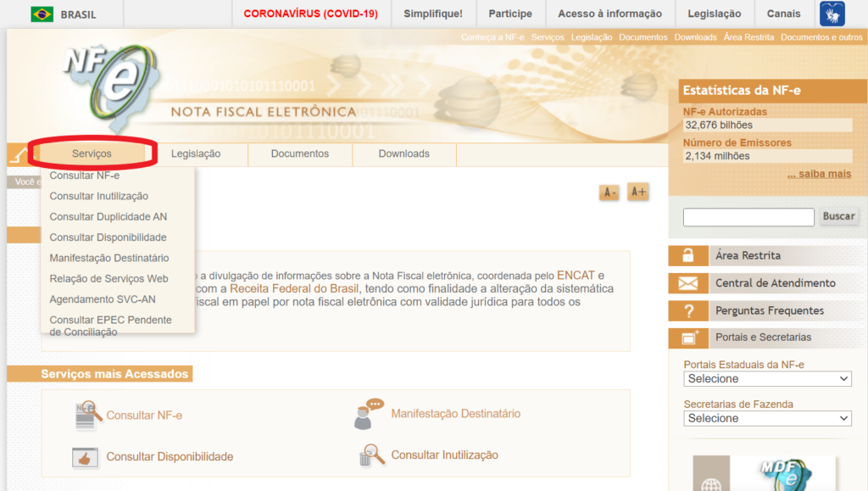This screenshot has height=491, width=868.
Task: Open the Legislação main tab
Action: pyautogui.click(x=196, y=153)
